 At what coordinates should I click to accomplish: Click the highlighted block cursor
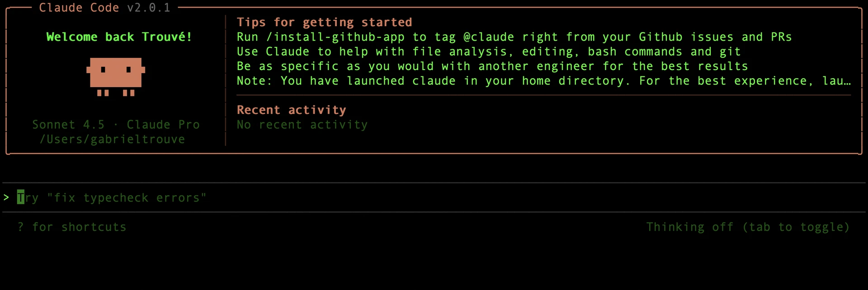21,197
